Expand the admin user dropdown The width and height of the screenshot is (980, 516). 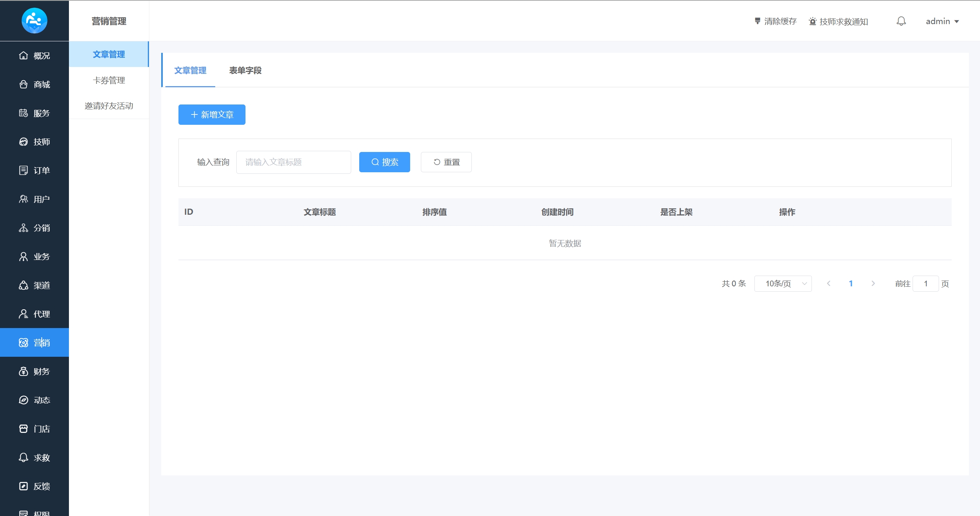tap(942, 21)
